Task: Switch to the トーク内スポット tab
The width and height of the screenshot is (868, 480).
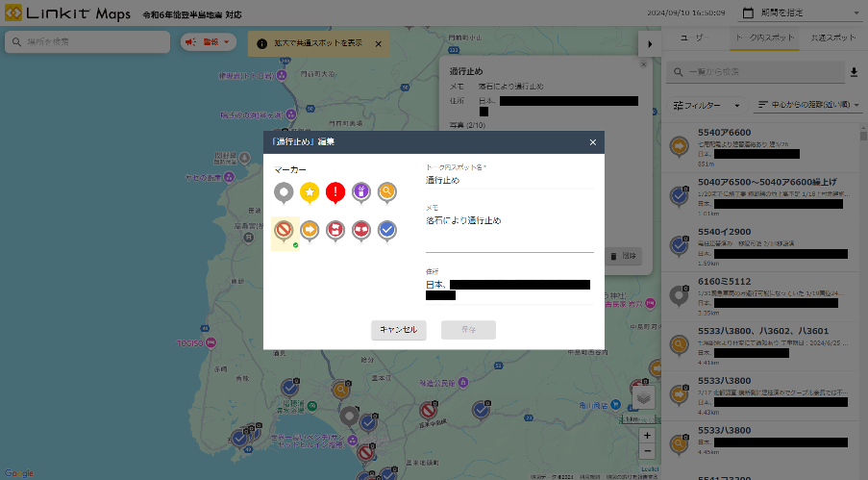Action: tap(764, 38)
